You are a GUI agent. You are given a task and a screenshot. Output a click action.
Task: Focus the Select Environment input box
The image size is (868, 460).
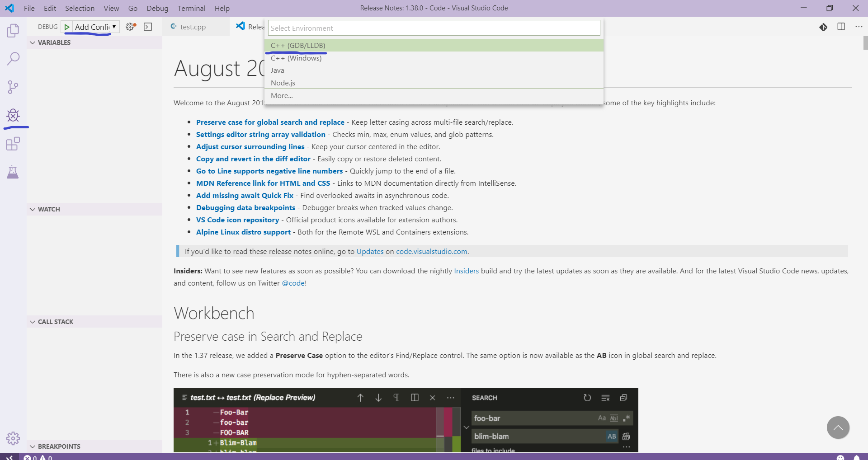coord(434,28)
